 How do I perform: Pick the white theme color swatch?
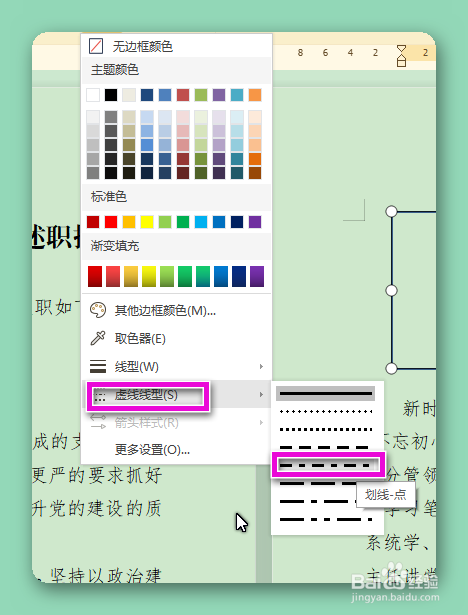click(93, 95)
